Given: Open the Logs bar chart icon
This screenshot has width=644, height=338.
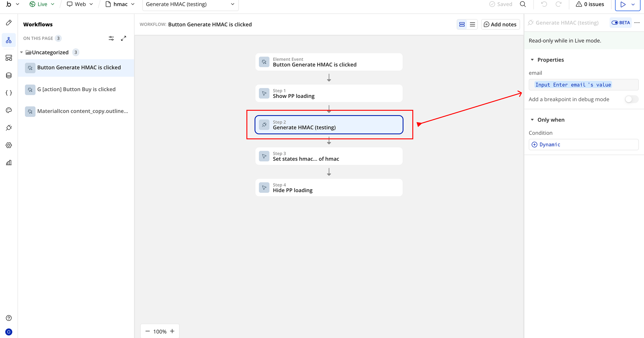Looking at the screenshot, I should 9,163.
